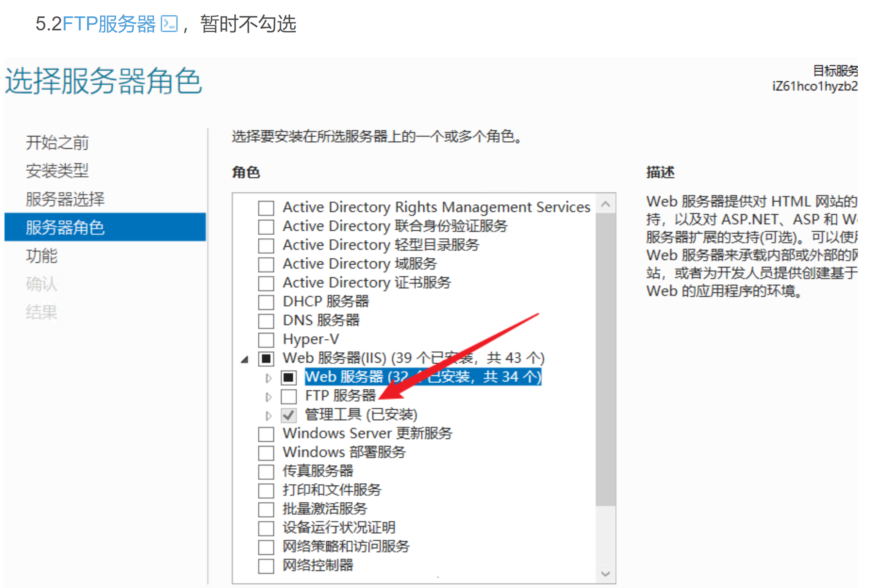The width and height of the screenshot is (873, 588).
Task: Open the 服务器选择 step in sidebar
Action: point(65,199)
